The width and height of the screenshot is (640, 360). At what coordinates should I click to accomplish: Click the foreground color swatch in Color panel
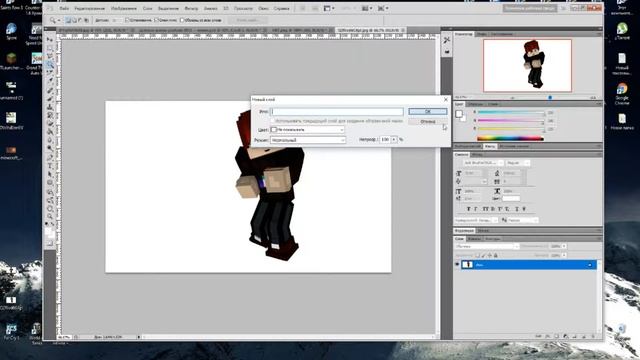[x=459, y=114]
